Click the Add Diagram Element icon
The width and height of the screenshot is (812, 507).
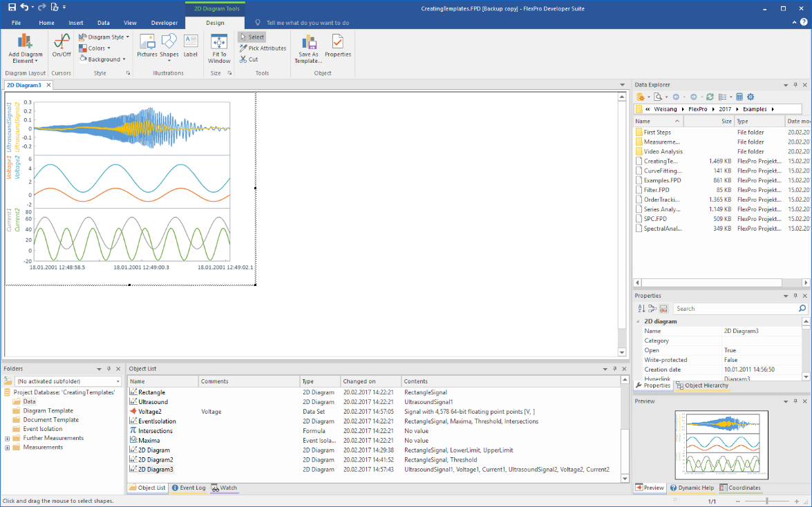(26, 42)
